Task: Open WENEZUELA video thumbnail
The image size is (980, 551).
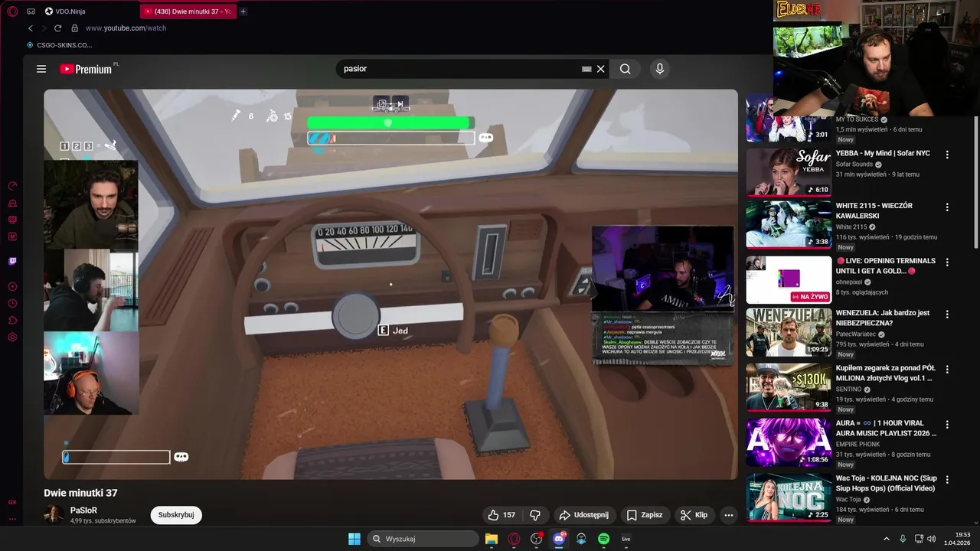Action: click(789, 332)
